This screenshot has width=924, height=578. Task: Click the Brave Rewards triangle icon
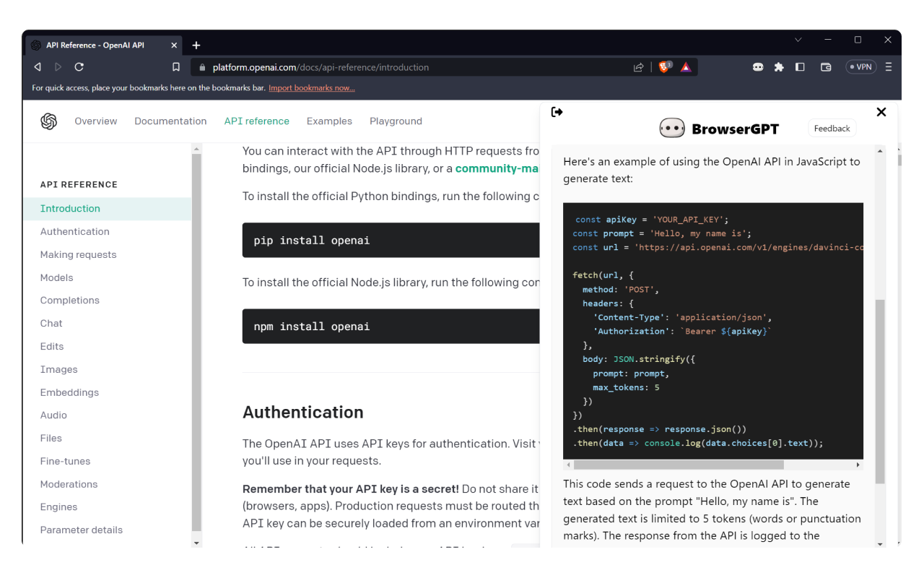pos(686,67)
